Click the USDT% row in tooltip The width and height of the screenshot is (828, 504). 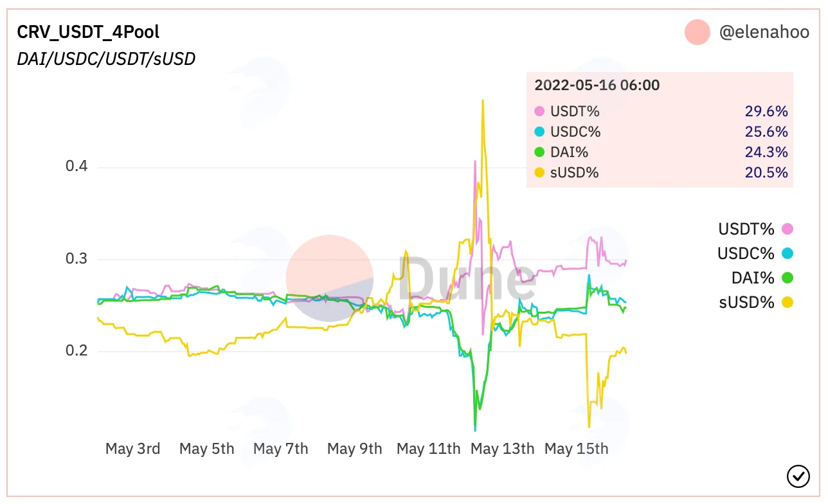click(661, 111)
